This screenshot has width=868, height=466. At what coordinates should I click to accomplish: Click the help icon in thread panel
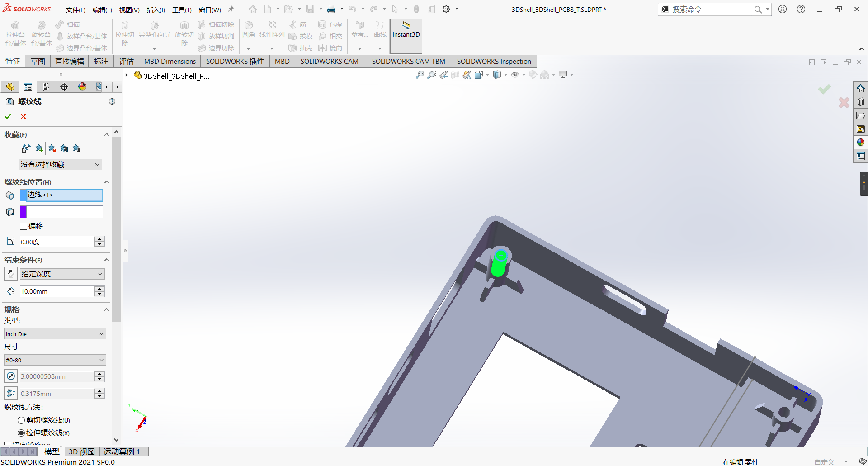(112, 101)
